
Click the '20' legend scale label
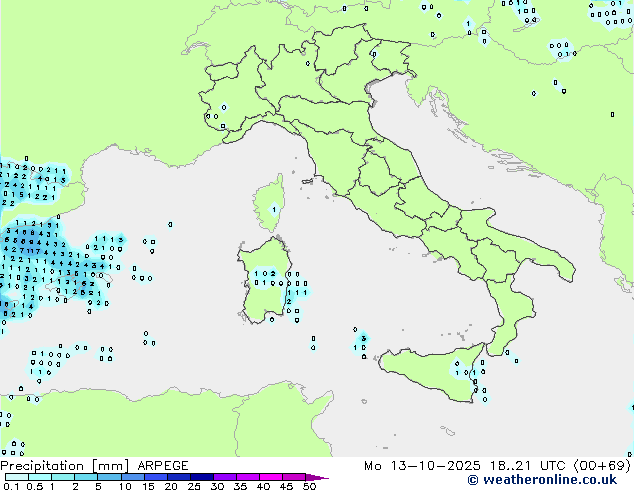click(x=171, y=486)
